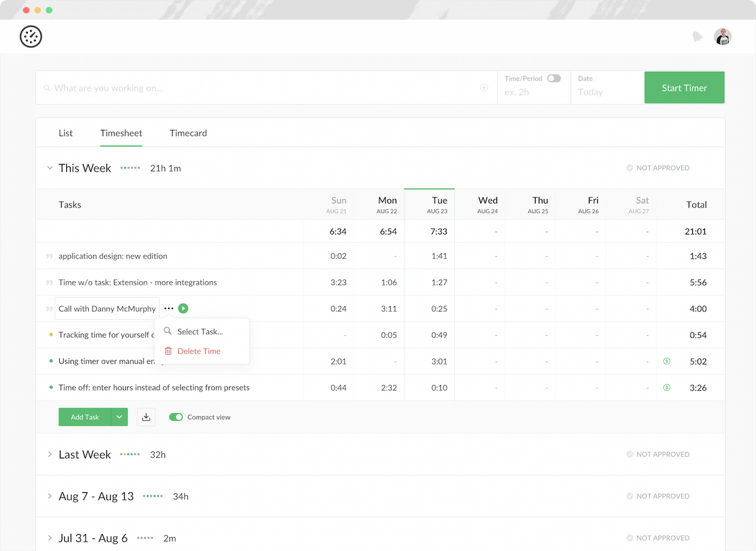Open the Add Task dropdown arrow
756x551 pixels.
coord(119,417)
